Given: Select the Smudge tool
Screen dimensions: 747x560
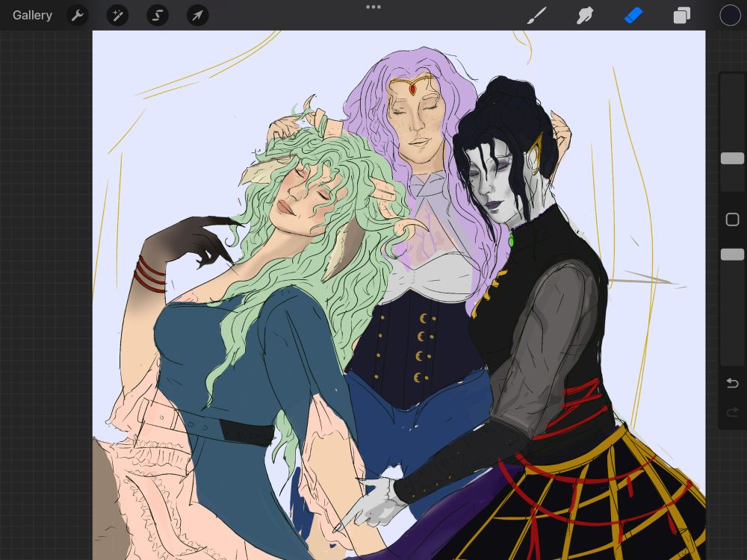Looking at the screenshot, I should point(585,16).
